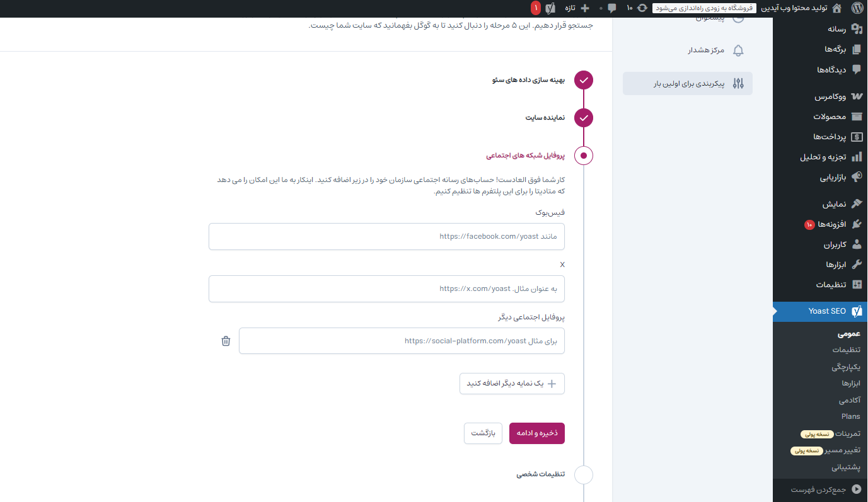The height and width of the screenshot is (502, 868).
Task: Collapse the admin menu with جمع‌کردن فهرست
Action: point(819,489)
